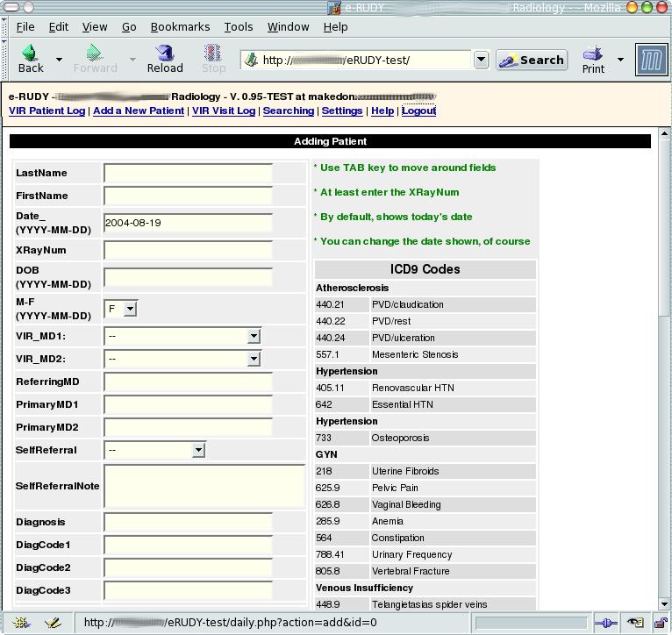Click the status bar progress meter
This screenshot has width=672, height=635.
pos(531,623)
